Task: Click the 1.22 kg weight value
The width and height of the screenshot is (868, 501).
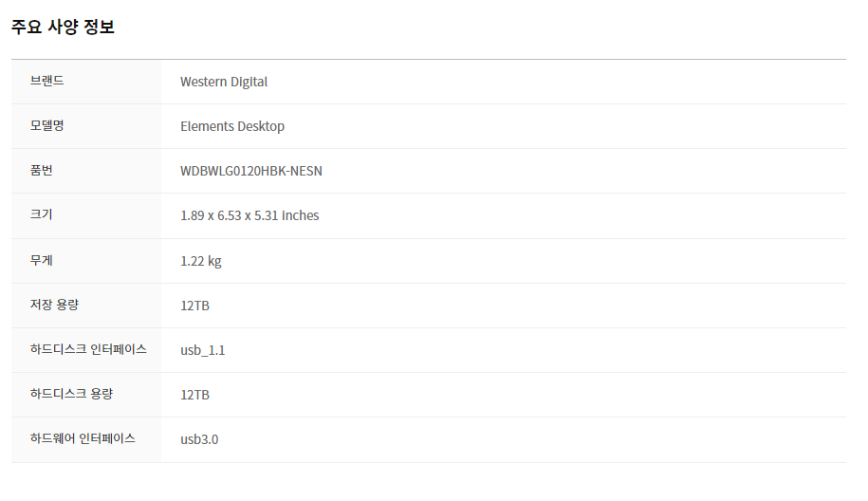Action: point(200,261)
